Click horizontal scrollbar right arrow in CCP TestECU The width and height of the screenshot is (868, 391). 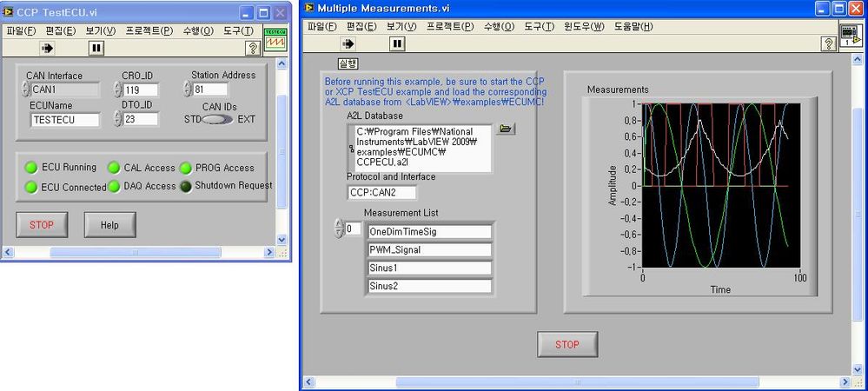(269, 253)
